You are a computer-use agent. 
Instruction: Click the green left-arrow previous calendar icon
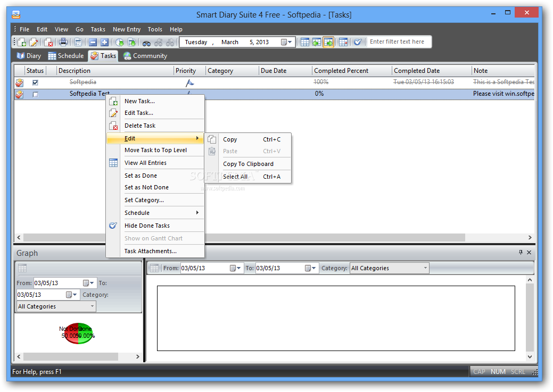(317, 43)
